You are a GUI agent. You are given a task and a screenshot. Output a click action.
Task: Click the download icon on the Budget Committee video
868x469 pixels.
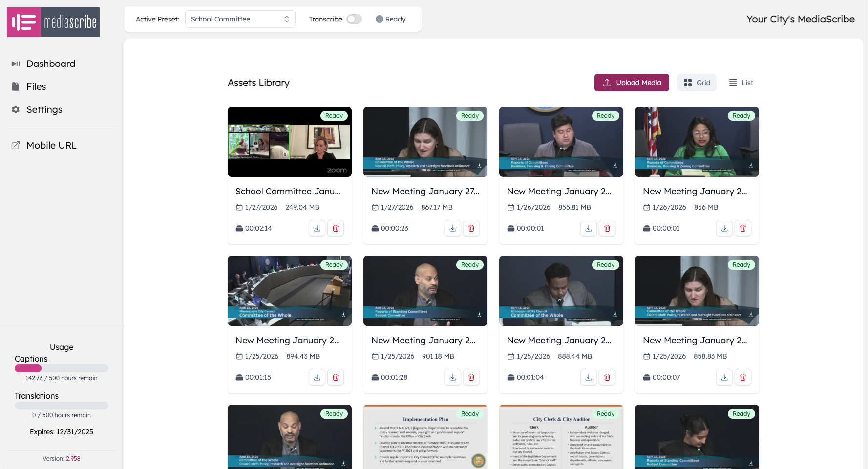(452, 377)
